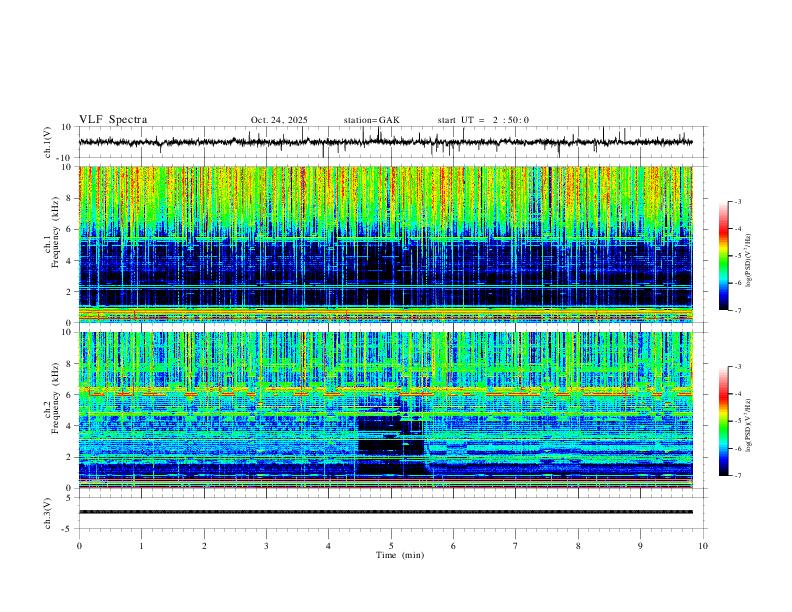Select the "station=GAK" label
The height and width of the screenshot is (612, 792).
coord(371,120)
